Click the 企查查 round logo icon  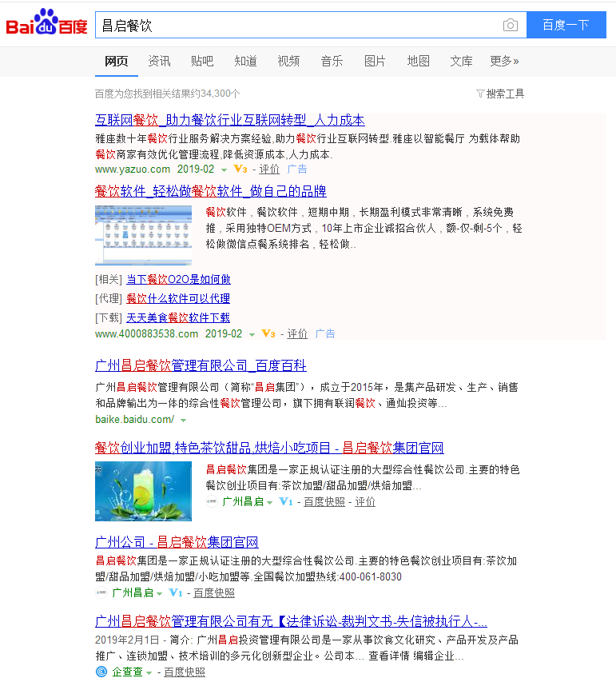[x=101, y=672]
